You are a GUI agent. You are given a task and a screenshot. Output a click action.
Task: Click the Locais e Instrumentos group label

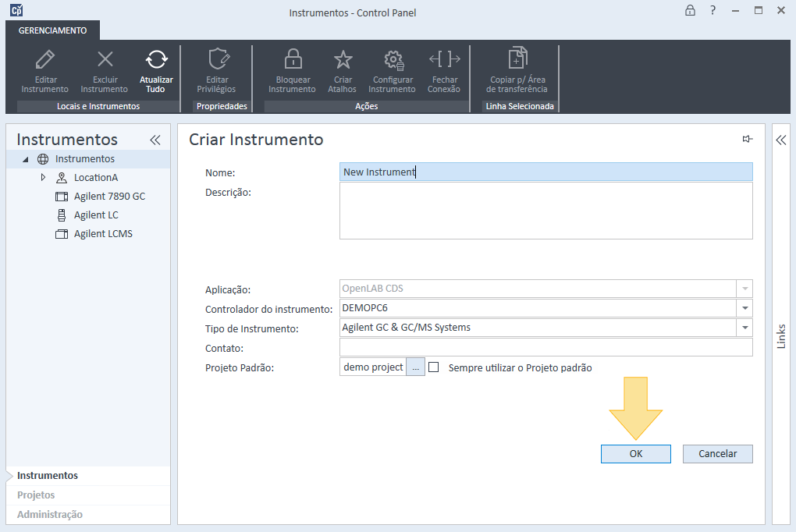pyautogui.click(x=98, y=106)
